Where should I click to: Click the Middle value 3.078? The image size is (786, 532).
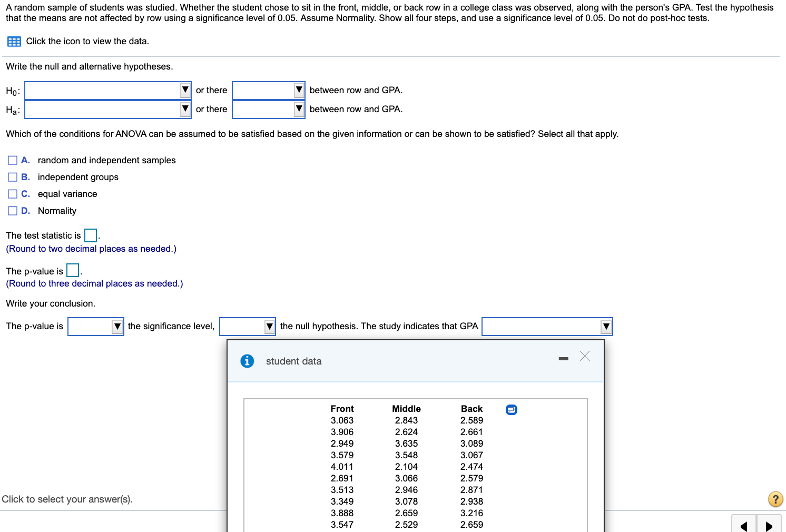point(406,501)
